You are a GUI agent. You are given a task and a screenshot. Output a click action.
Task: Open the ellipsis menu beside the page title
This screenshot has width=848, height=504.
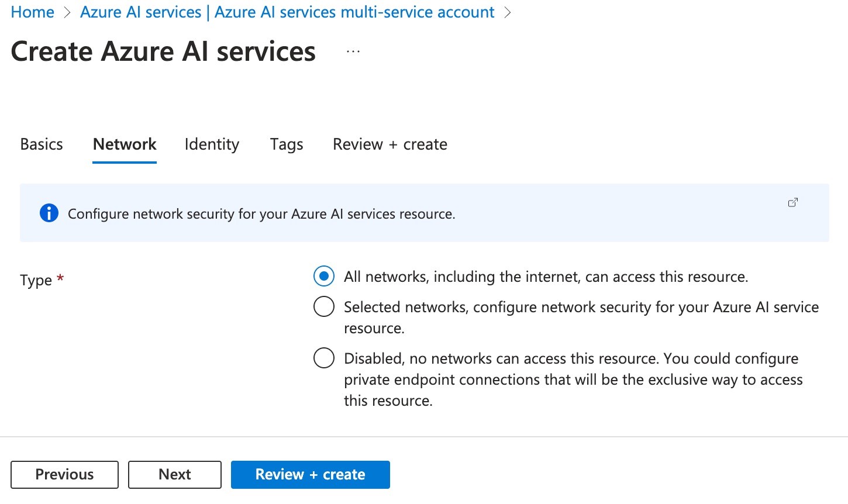point(353,51)
